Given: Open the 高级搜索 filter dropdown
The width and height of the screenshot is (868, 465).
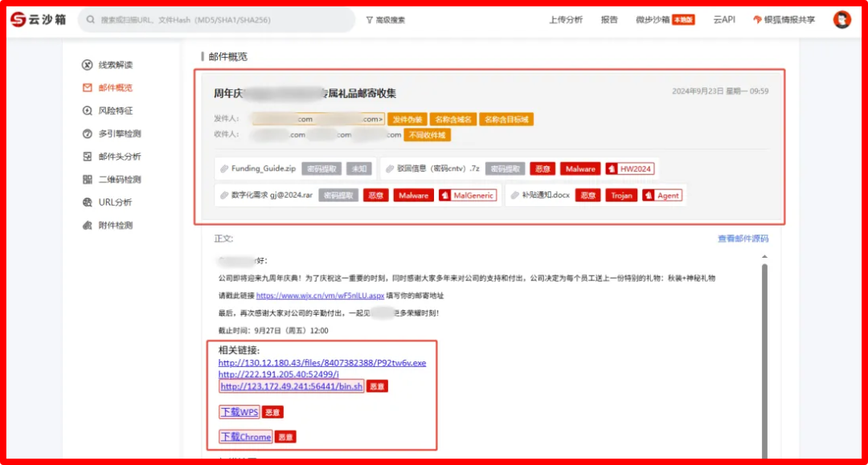Looking at the screenshot, I should [385, 20].
